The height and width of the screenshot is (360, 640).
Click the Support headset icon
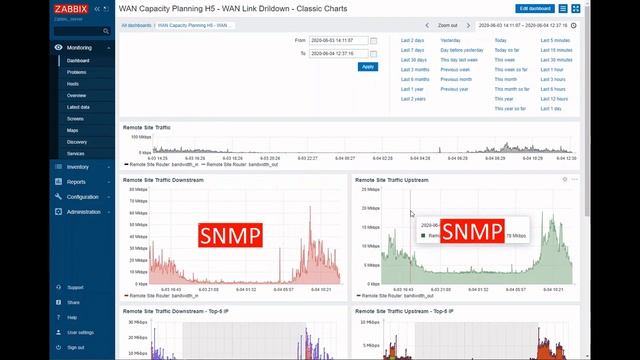click(59, 287)
